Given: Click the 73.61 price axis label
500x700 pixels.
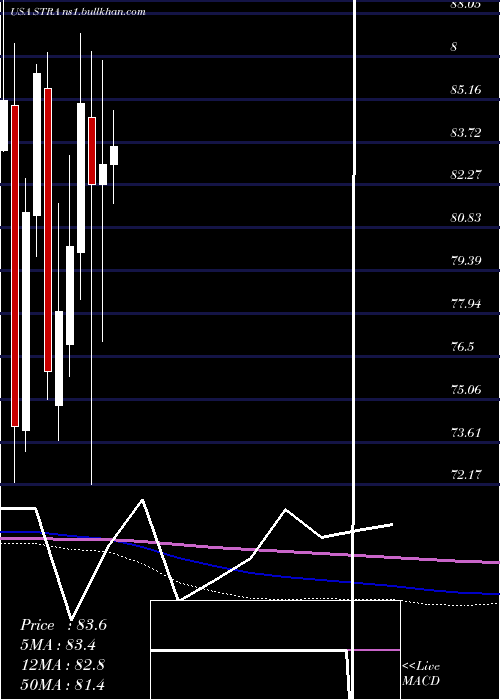Looking at the screenshot, I should (x=466, y=433).
